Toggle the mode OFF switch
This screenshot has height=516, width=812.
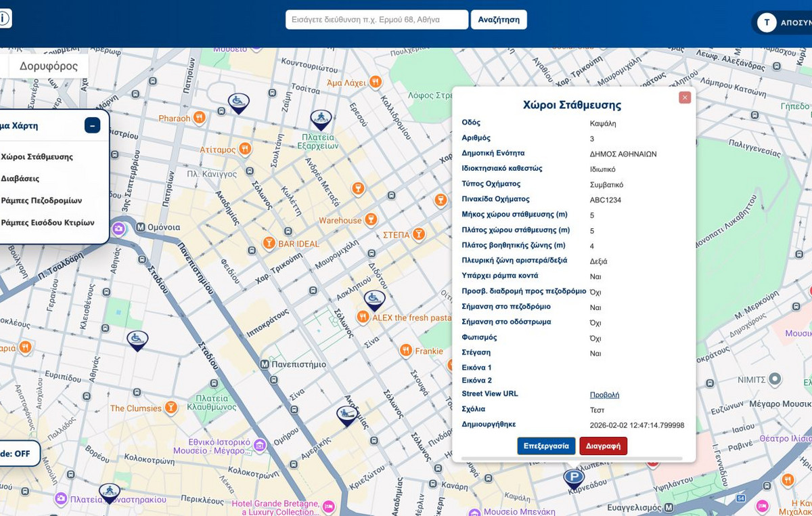coord(17,452)
